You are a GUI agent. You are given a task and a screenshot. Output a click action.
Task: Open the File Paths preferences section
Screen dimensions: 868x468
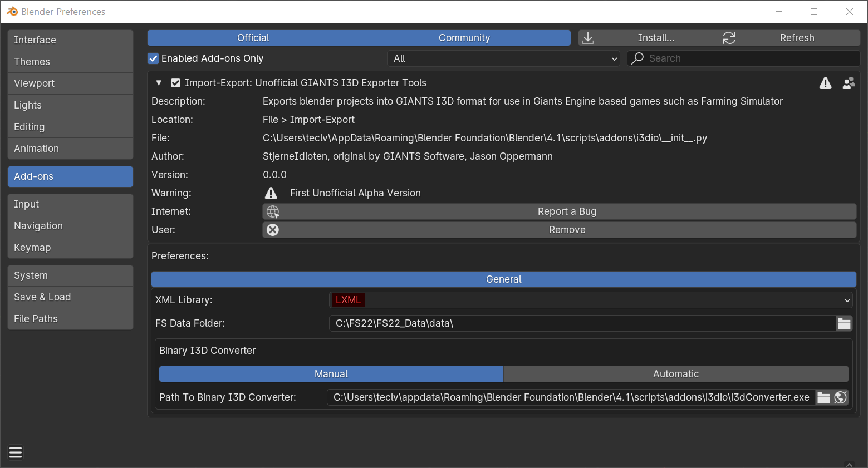point(70,319)
